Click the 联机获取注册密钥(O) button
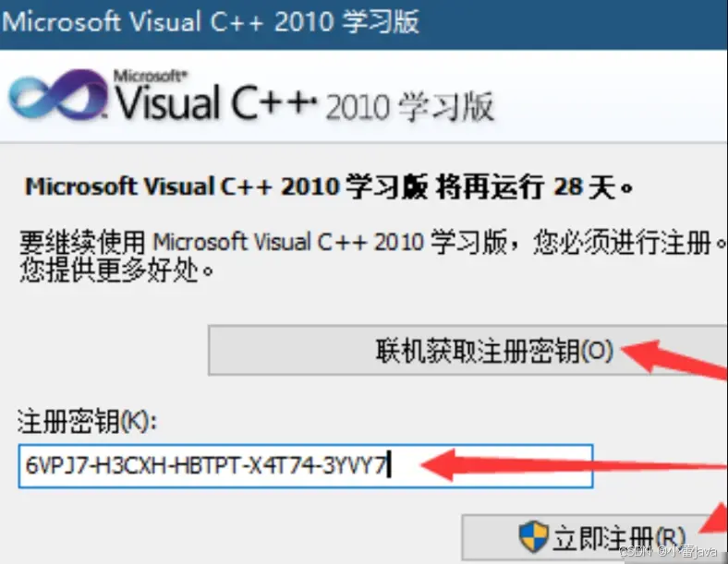Image resolution: width=728 pixels, height=564 pixels. 468,350
